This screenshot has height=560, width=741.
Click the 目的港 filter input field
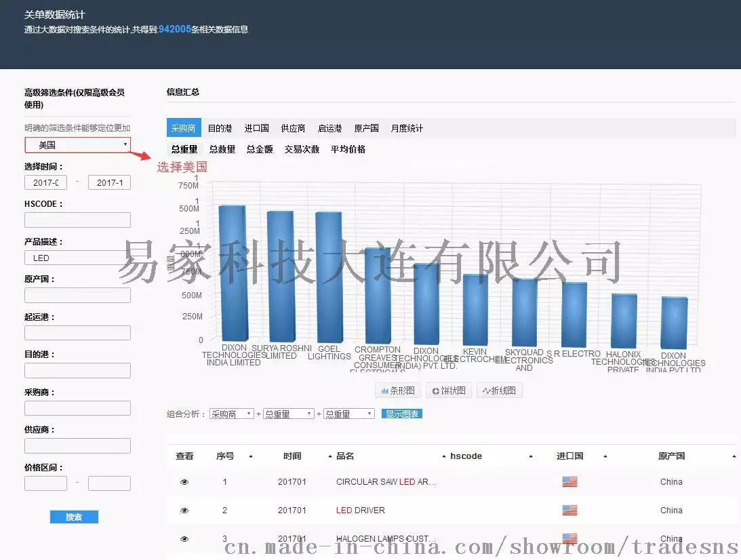[x=77, y=370]
